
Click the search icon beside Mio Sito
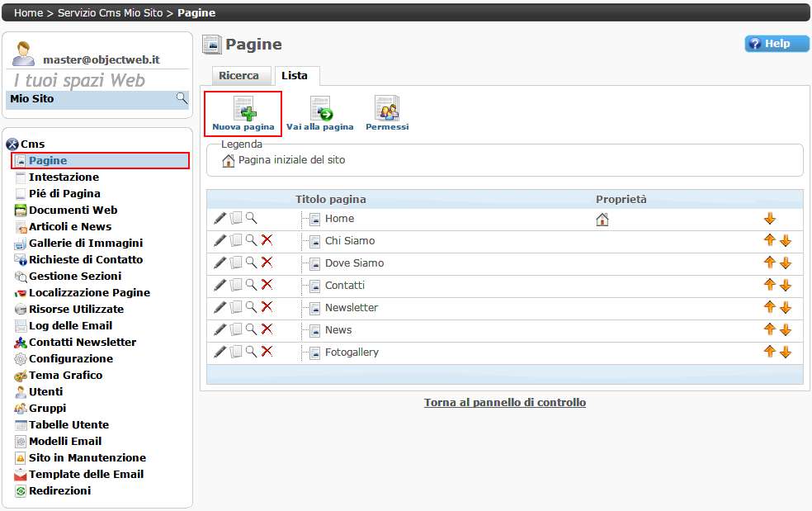[x=182, y=99]
